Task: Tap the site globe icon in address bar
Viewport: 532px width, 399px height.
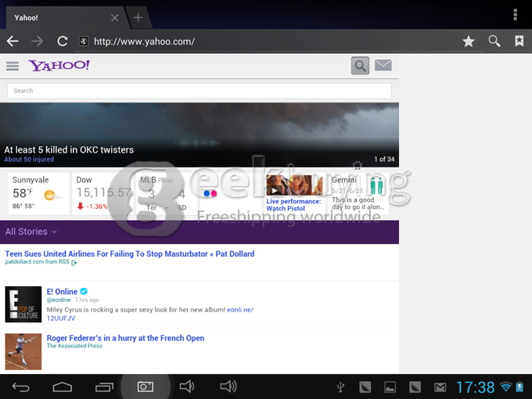Action: [x=84, y=41]
